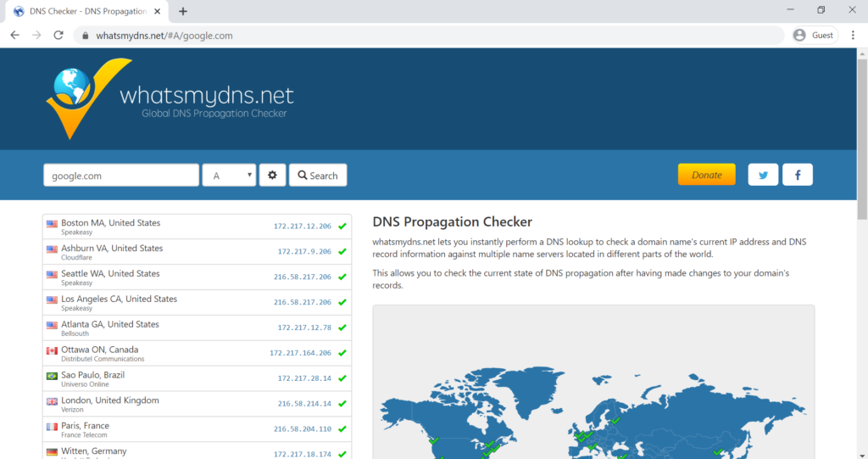
Task: Click the green checkmark for Boston MA
Action: coord(342,227)
